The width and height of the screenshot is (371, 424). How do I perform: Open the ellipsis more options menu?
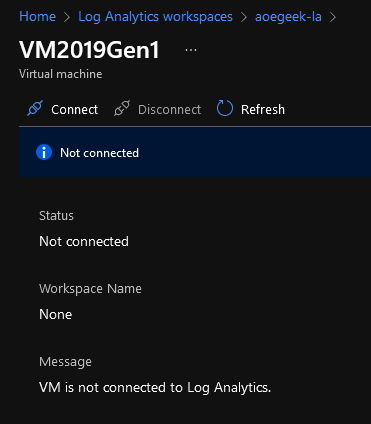[191, 50]
